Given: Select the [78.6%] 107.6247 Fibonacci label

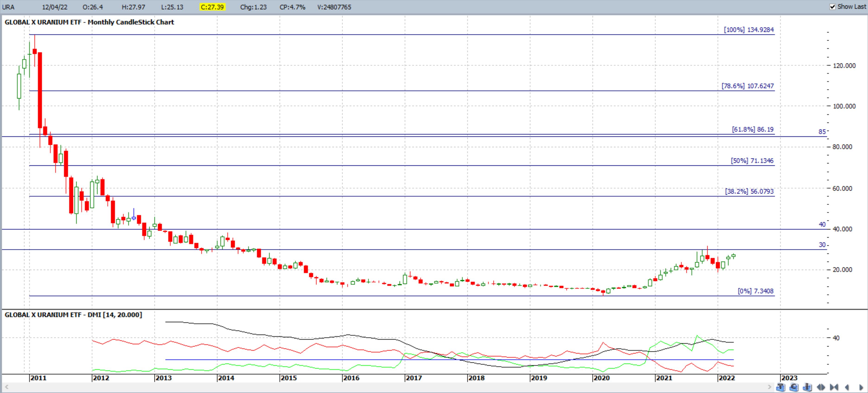Looking at the screenshot, I should tap(747, 86).
